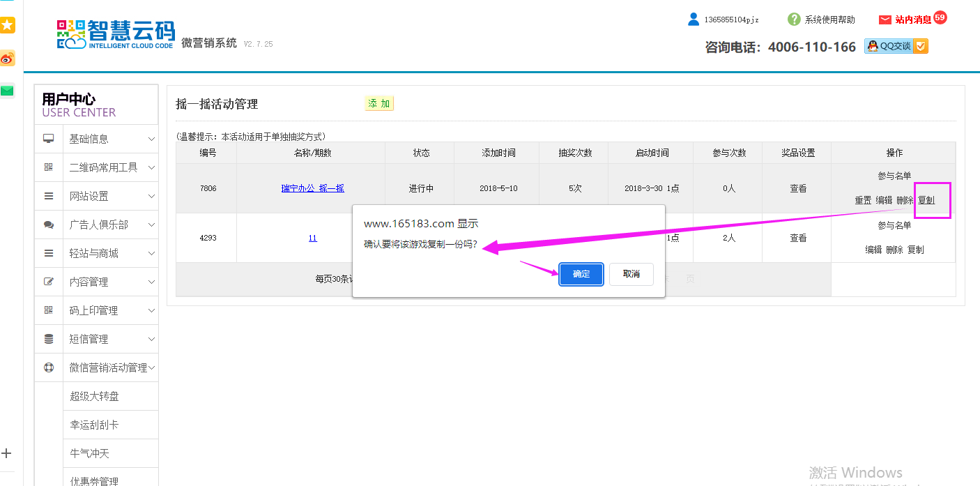The width and height of the screenshot is (980, 486).
Task: Collapse the 微信营销活动管理 section
Action: point(96,367)
